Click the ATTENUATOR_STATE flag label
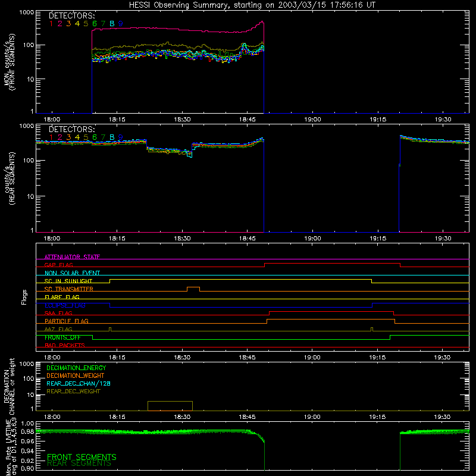This screenshot has height=476, width=476. pyautogui.click(x=72, y=257)
